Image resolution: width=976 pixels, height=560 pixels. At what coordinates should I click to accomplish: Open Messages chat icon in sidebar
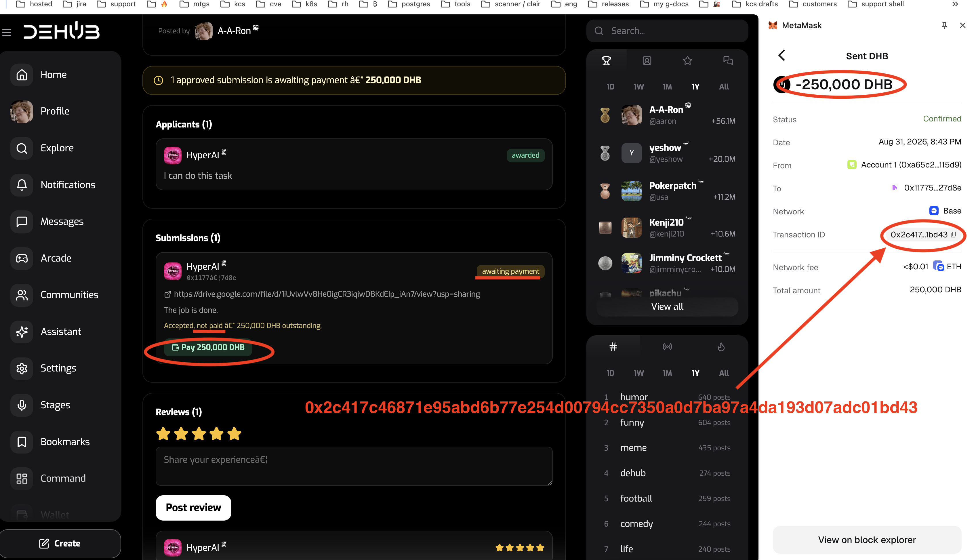[22, 222]
